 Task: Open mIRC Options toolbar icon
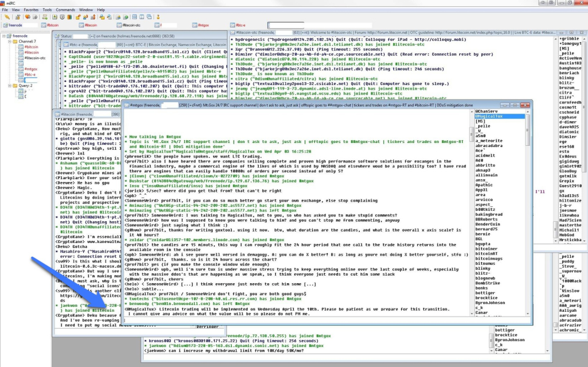[x=17, y=17]
